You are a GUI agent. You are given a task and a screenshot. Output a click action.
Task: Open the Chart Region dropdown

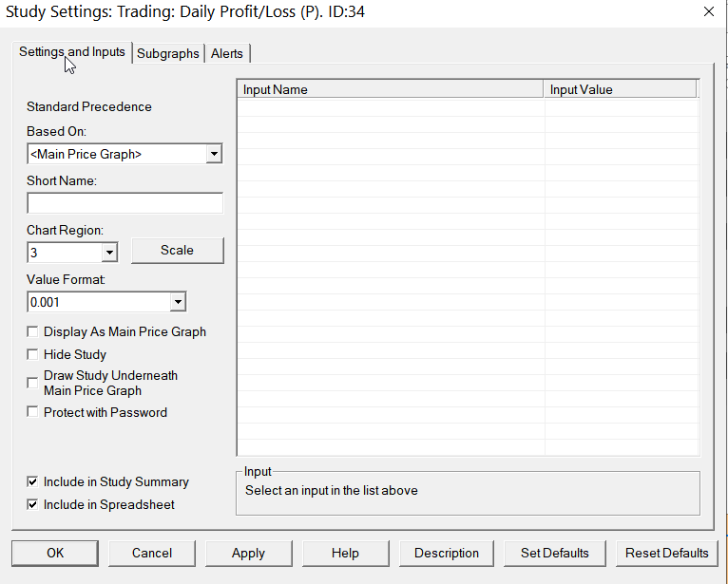click(x=109, y=253)
